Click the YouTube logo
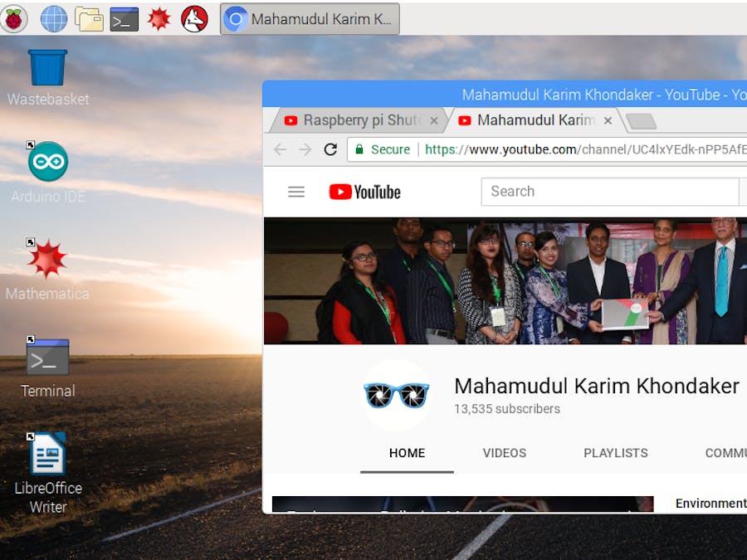The image size is (747, 560). click(364, 192)
